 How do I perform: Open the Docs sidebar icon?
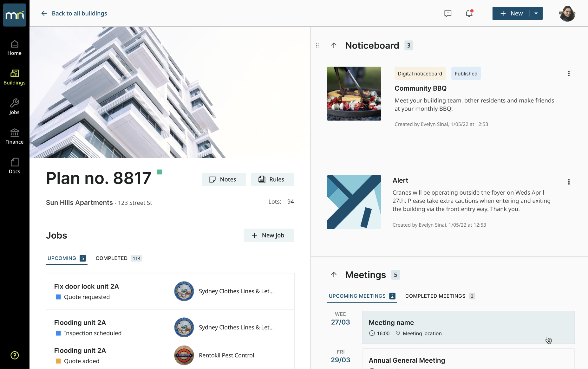(x=15, y=162)
